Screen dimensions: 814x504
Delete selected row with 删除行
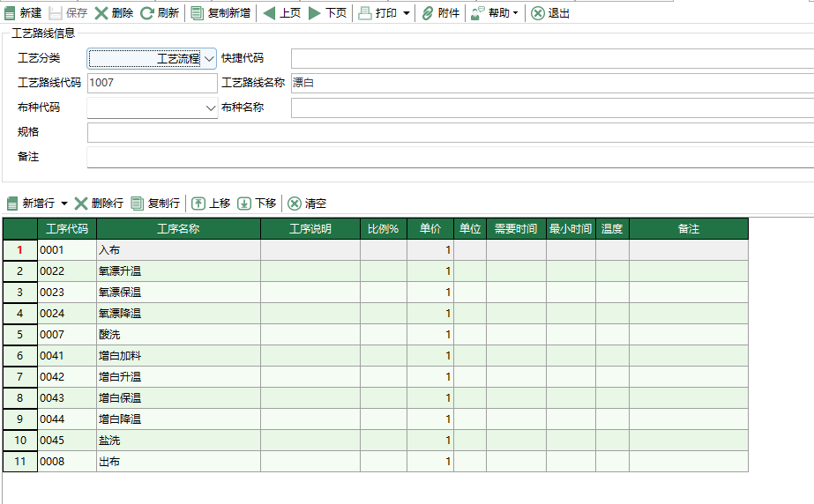tap(99, 204)
